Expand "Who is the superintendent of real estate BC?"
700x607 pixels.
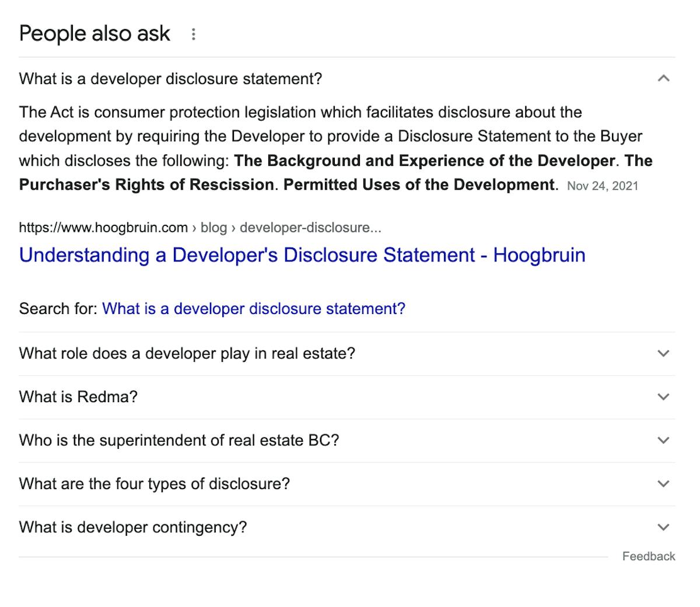pos(663,441)
